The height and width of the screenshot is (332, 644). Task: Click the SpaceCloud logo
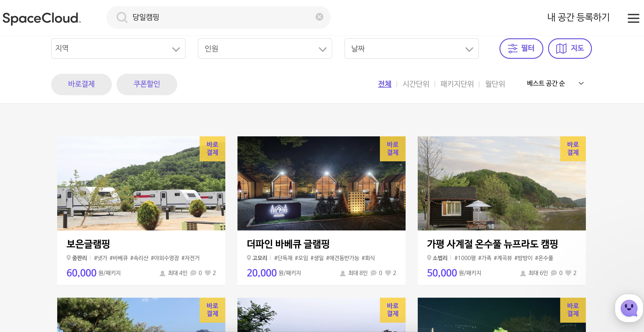42,18
